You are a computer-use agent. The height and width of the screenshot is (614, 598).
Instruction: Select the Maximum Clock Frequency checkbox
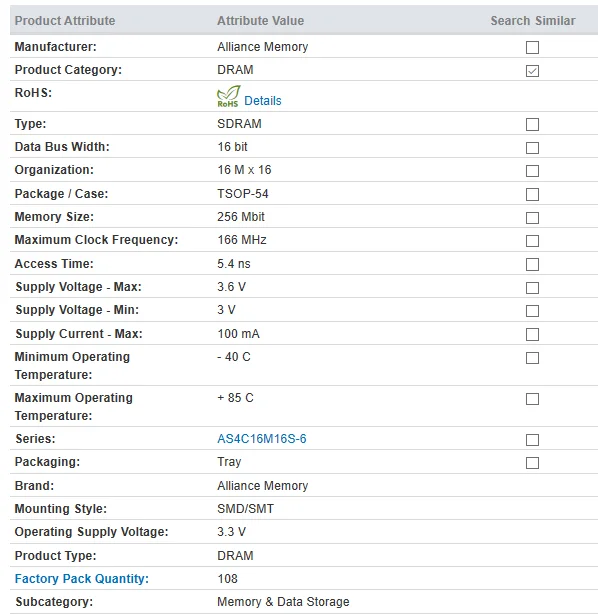(532, 241)
